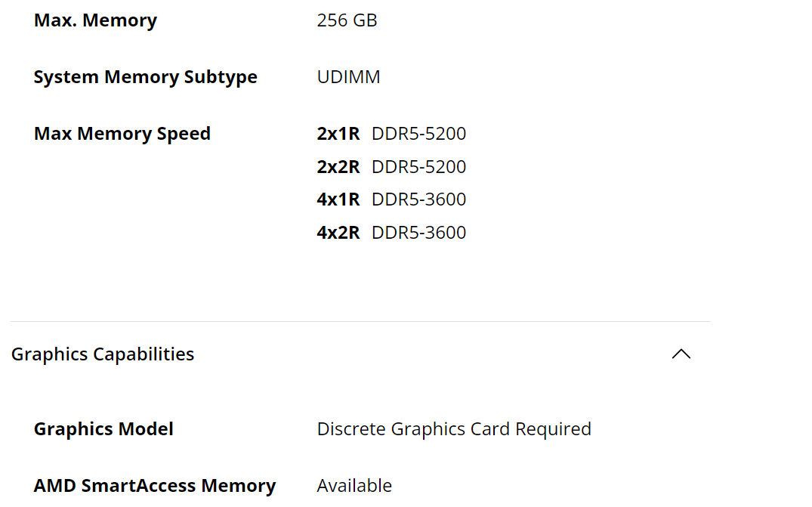Click DDR5-3600 value beside 4x1R
Viewport: 812px width, 507px height.
coord(419,199)
